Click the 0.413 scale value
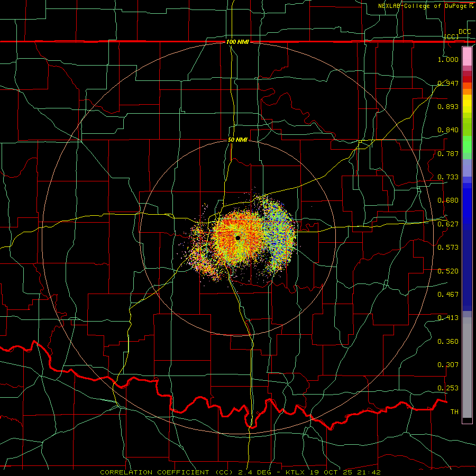The image size is (476, 476). pyautogui.click(x=448, y=318)
